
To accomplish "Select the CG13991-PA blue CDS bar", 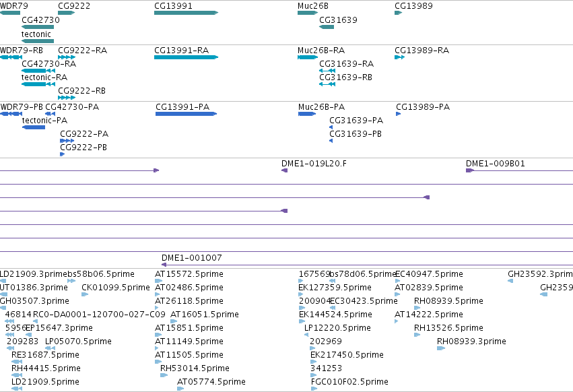I will tap(186, 114).
